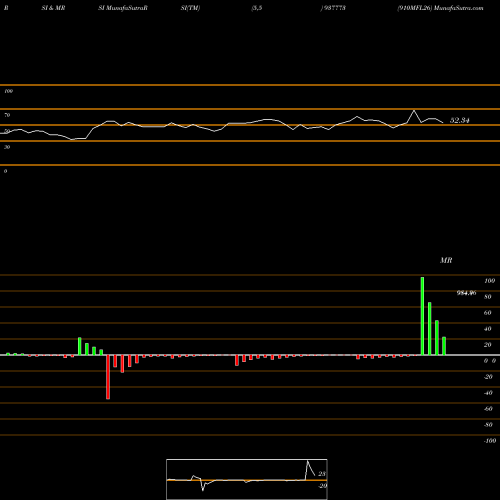Click the 100 label on the MR axis
The height and width of the screenshot is (500, 500).
(x=489, y=281)
